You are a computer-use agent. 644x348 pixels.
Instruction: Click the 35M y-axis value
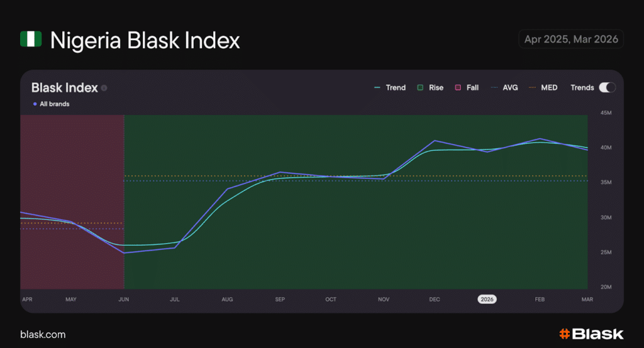coord(606,182)
